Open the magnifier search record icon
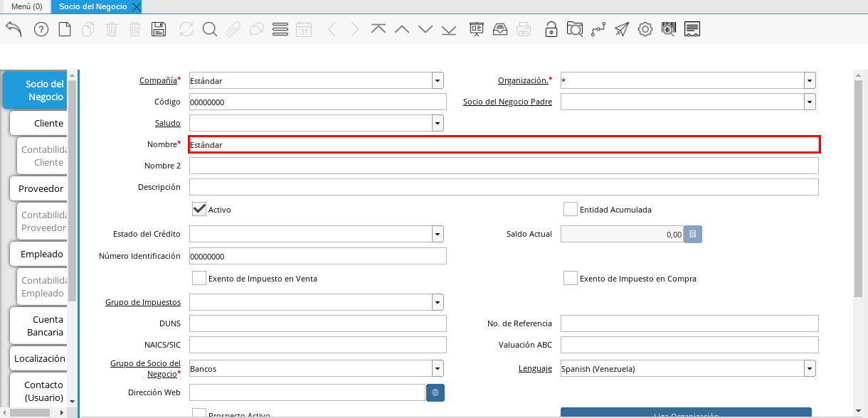This screenshot has width=868, height=418. [209, 29]
